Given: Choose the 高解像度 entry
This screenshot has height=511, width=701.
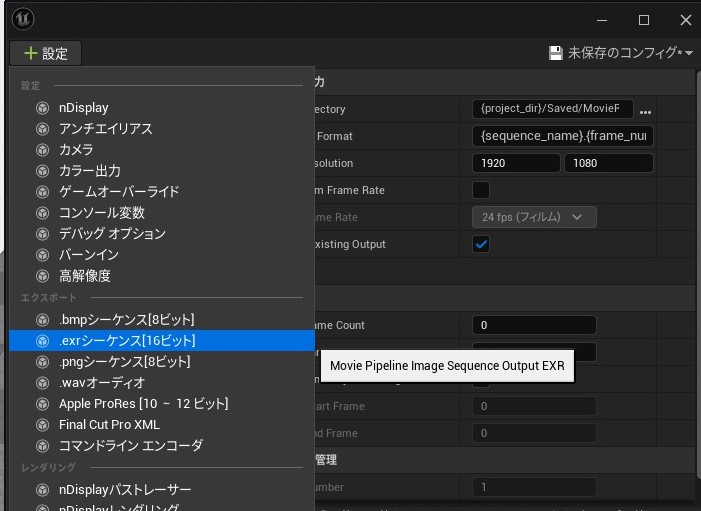Looking at the screenshot, I should point(162,276).
